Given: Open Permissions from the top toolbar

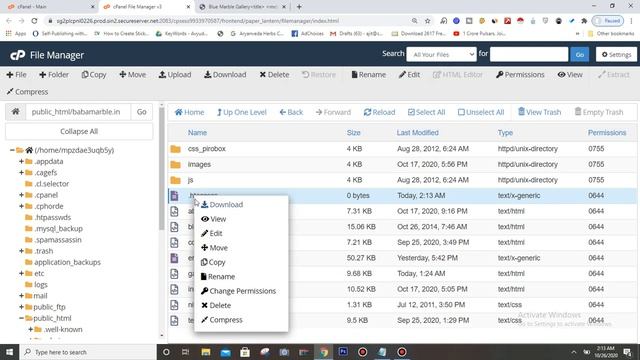Looking at the screenshot, I should (x=520, y=75).
